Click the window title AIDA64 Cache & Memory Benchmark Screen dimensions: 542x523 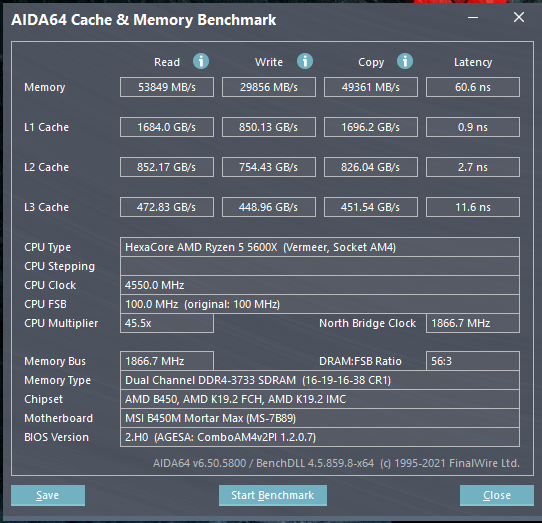(x=143, y=20)
